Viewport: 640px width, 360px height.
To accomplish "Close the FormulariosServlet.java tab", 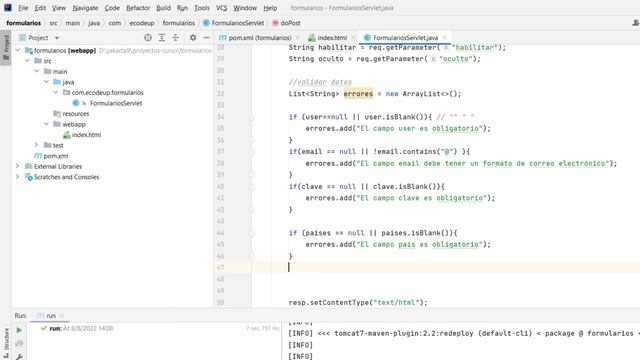I will 444,38.
